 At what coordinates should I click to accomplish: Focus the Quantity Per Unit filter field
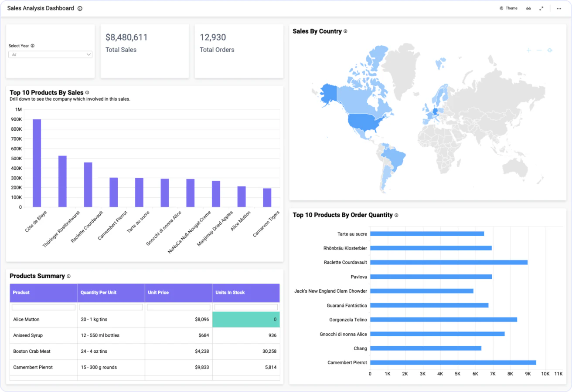tap(111, 307)
